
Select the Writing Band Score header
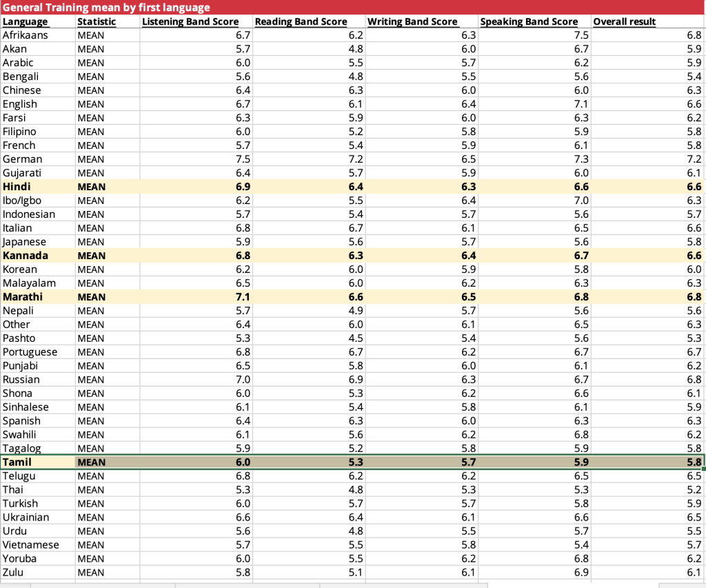pyautogui.click(x=412, y=21)
